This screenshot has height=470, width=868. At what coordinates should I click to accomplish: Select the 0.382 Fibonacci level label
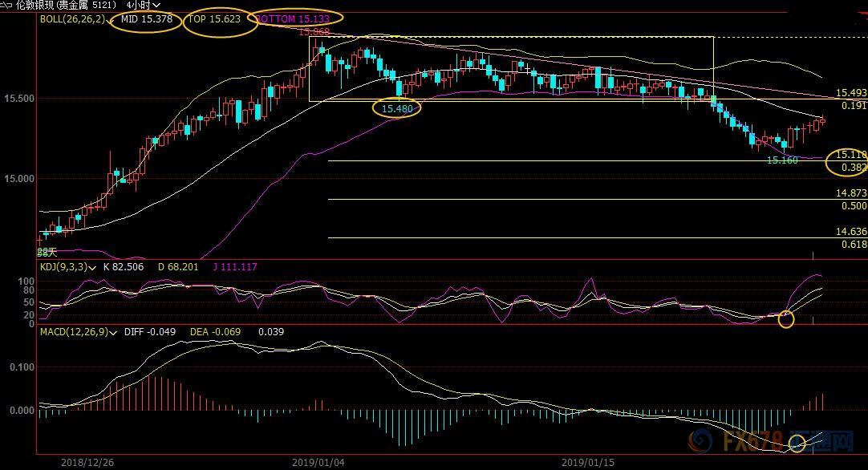(854, 168)
